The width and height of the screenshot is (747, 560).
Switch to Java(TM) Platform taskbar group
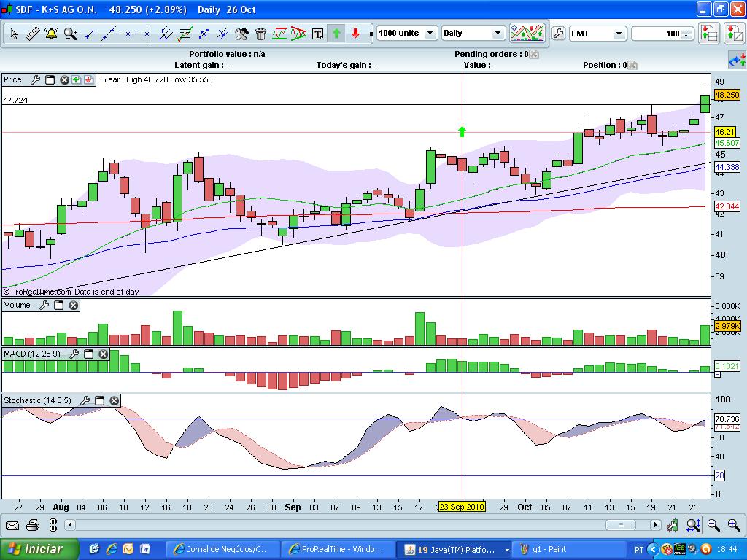point(454,550)
